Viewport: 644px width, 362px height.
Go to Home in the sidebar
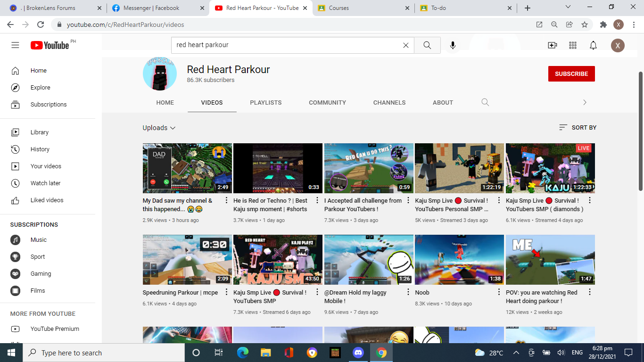click(x=48, y=71)
